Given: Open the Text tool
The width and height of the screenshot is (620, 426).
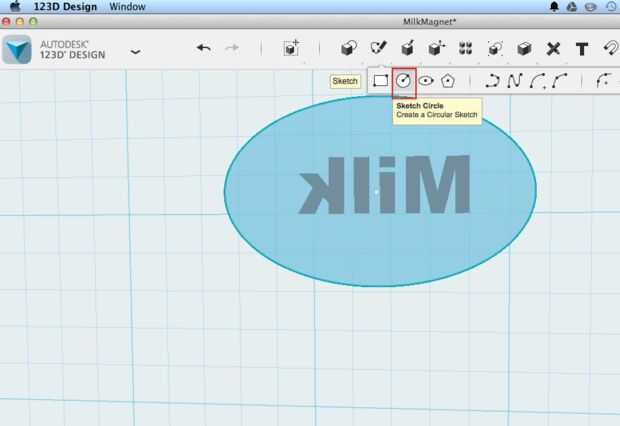Looking at the screenshot, I should tap(582, 49).
